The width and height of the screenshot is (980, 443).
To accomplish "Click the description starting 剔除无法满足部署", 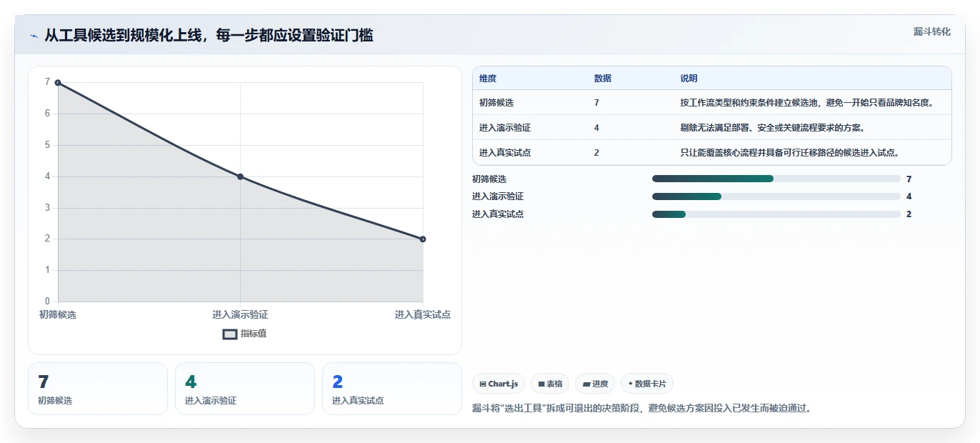I will tap(773, 128).
